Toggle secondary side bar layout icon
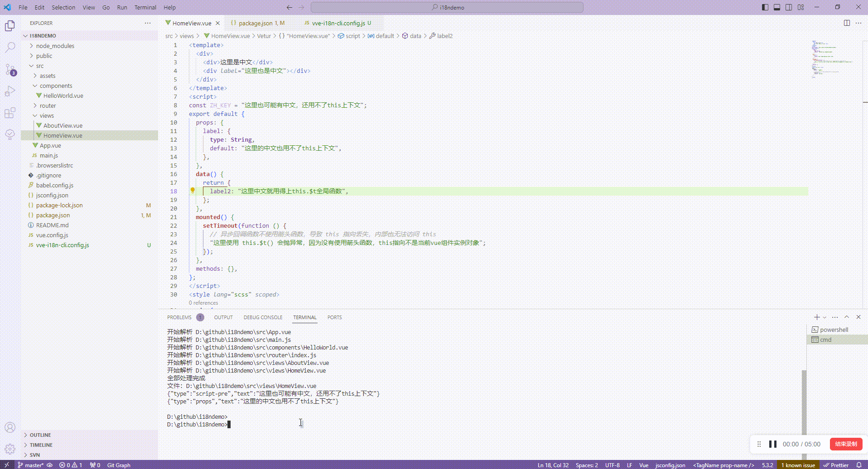 click(x=789, y=7)
